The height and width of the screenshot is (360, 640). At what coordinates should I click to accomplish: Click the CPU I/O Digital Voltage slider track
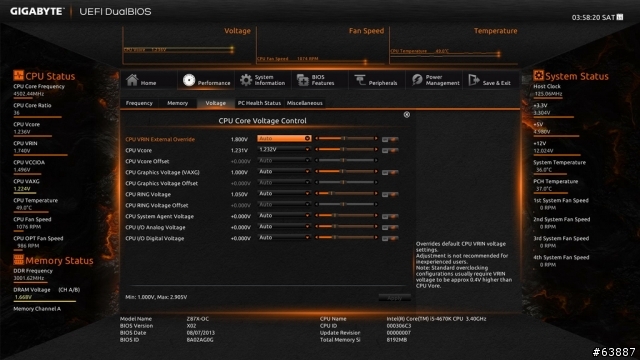pos(346,238)
